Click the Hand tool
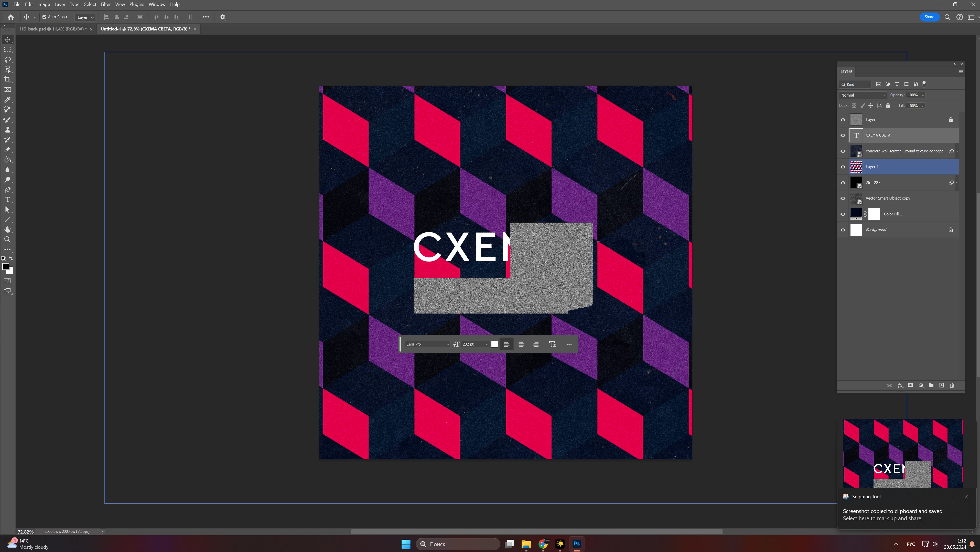The height and width of the screenshot is (552, 980). [x=7, y=230]
